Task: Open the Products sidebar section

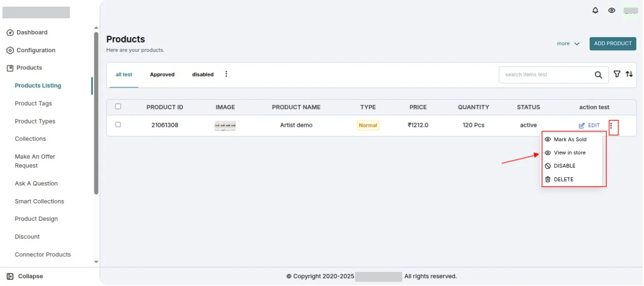Action: click(x=29, y=68)
